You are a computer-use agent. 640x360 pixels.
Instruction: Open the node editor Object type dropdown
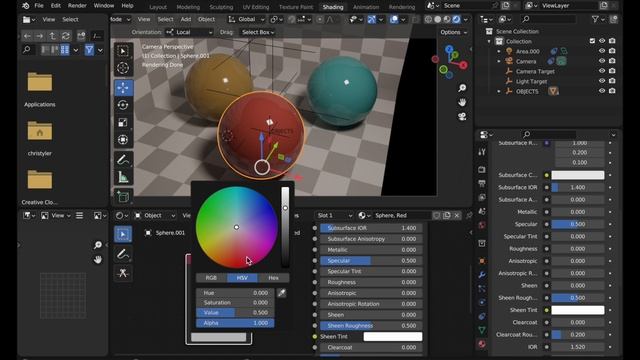click(156, 216)
